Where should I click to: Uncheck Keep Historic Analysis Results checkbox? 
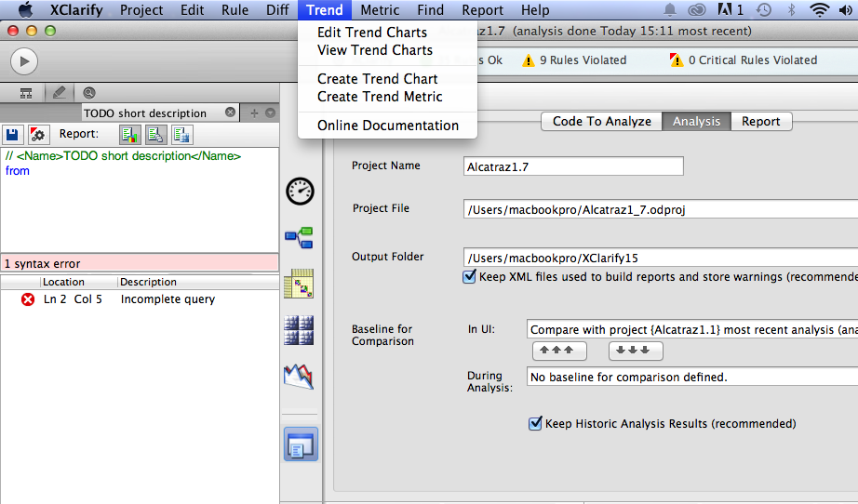pos(535,424)
